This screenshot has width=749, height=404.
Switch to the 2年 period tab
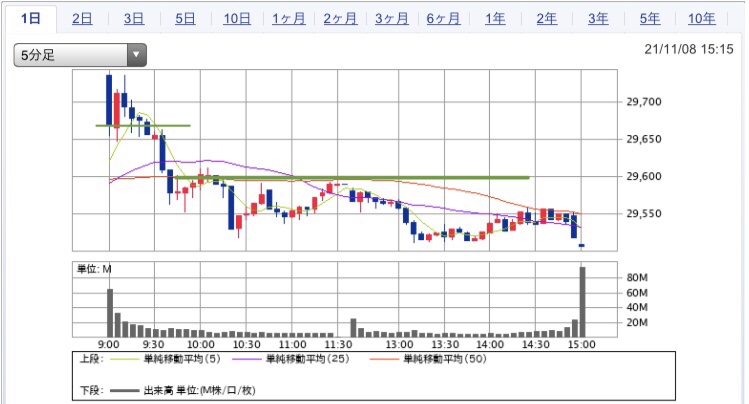(546, 19)
